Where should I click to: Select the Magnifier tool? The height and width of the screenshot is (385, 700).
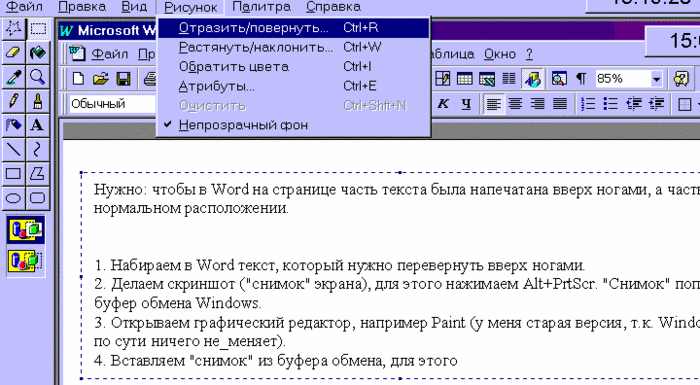[38, 77]
